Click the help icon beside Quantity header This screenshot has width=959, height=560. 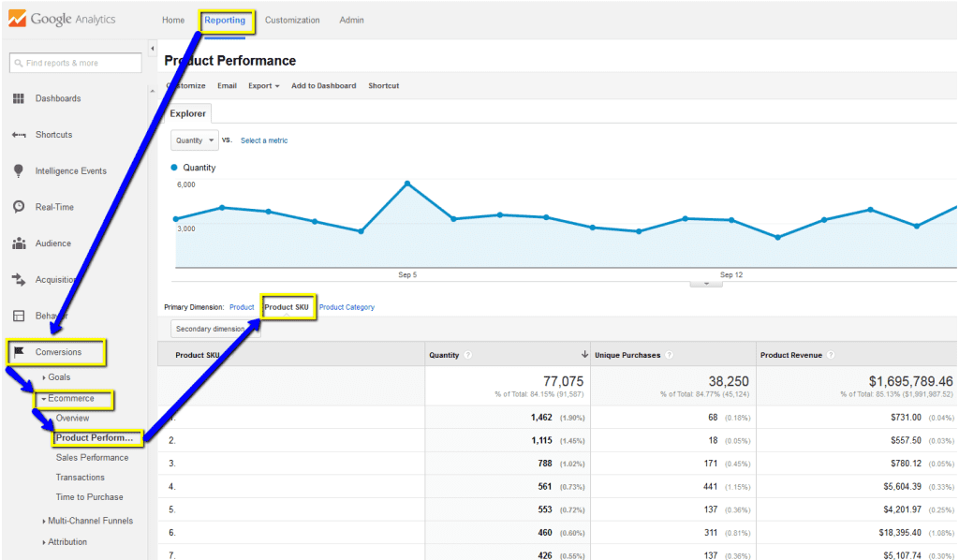(x=468, y=355)
